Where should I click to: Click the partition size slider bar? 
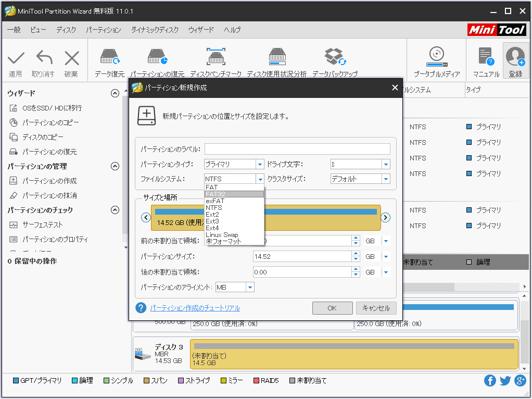coord(265,218)
